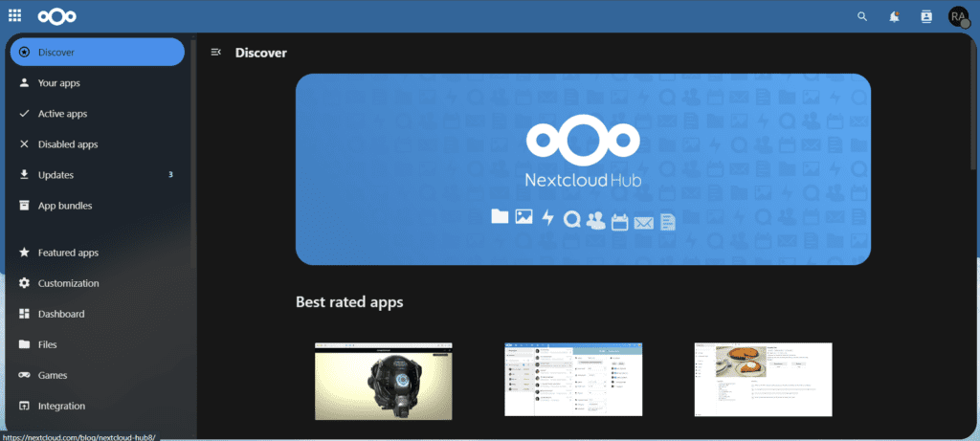Open Updates section
This screenshot has width=980, height=441.
[98, 175]
